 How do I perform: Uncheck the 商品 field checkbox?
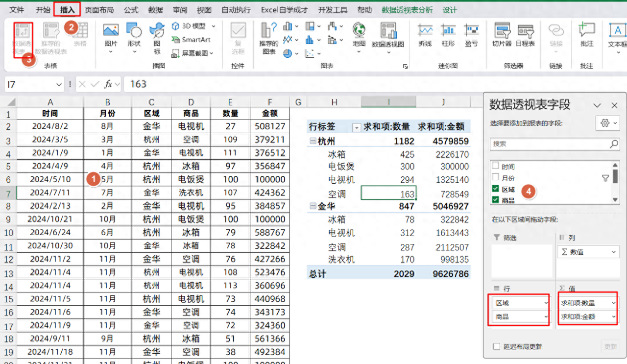click(x=495, y=200)
